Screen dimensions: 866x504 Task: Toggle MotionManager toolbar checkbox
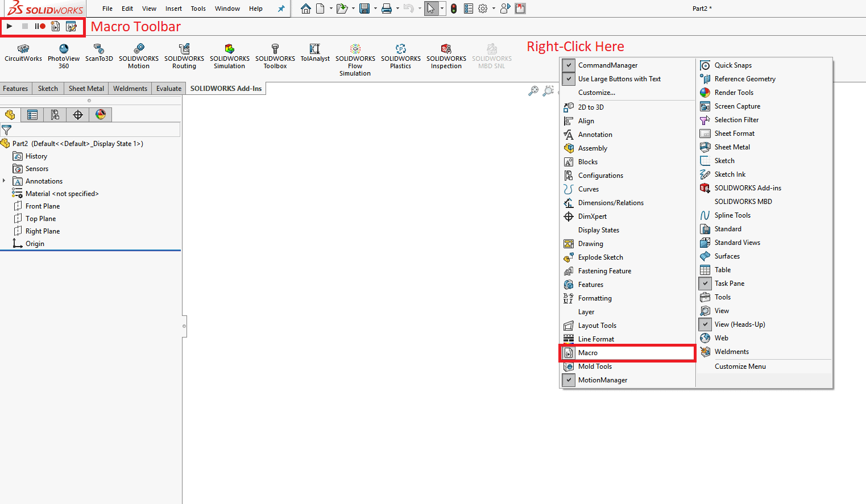569,380
